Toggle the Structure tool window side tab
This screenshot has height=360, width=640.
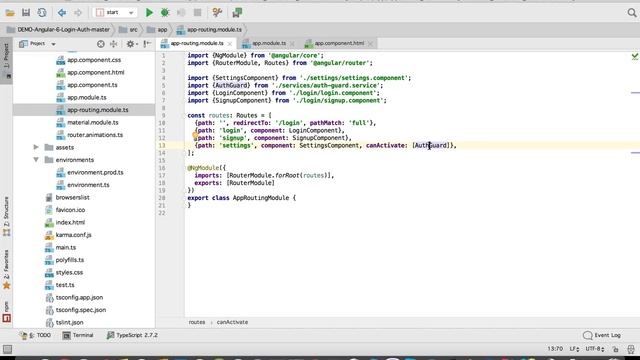(x=6, y=216)
